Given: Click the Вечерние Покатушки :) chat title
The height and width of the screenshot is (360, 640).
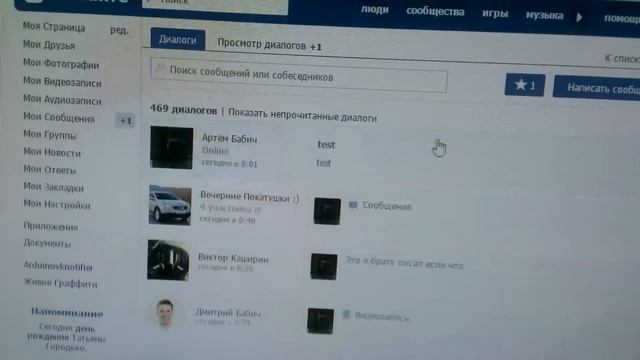Looking at the screenshot, I should 249,197.
